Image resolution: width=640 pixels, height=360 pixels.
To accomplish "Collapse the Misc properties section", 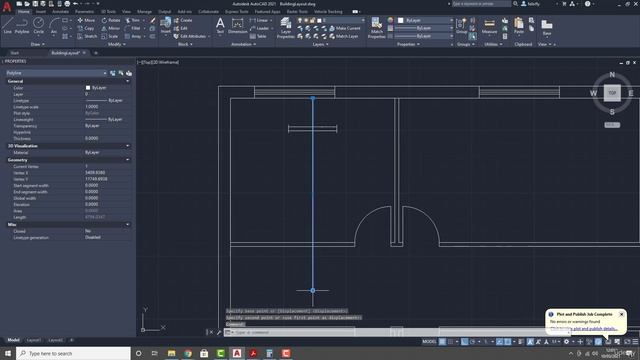I will click(127, 224).
